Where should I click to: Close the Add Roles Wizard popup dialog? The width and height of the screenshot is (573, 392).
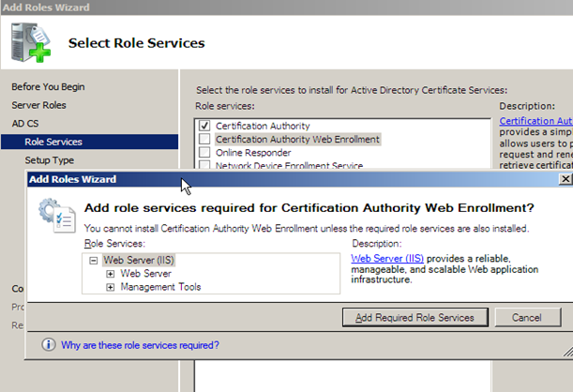[565, 179]
